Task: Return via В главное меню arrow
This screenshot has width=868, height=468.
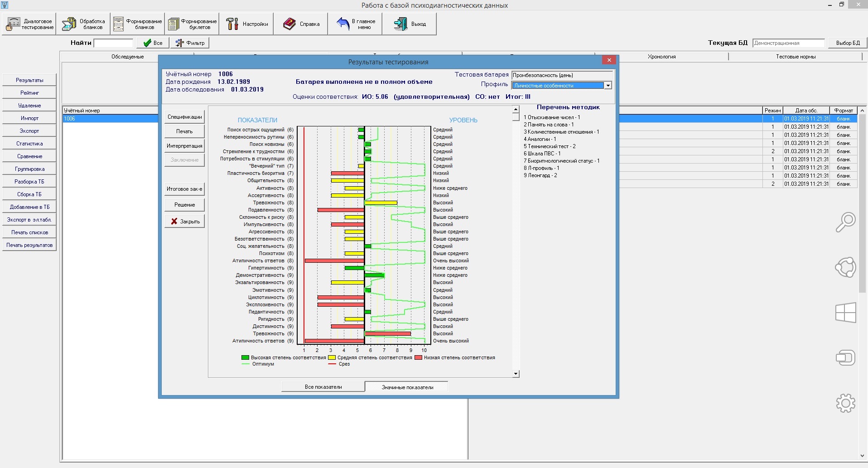Action: tap(356, 24)
